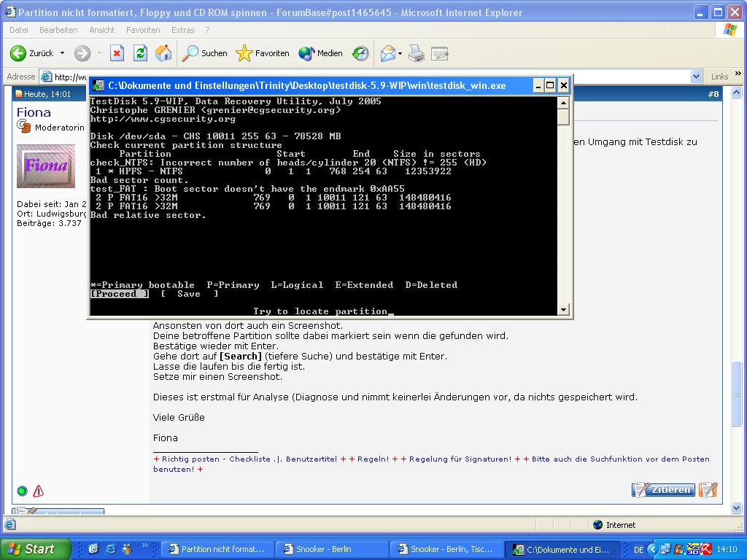Screen dimensions: 747x560
Task: Click the forward arrow icon in toolbar
Action: pyautogui.click(x=82, y=53)
